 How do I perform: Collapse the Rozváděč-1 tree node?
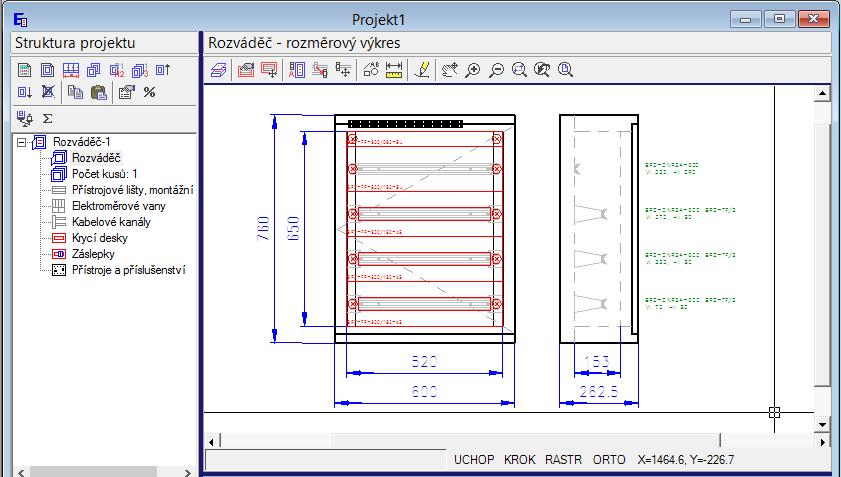click(x=21, y=142)
